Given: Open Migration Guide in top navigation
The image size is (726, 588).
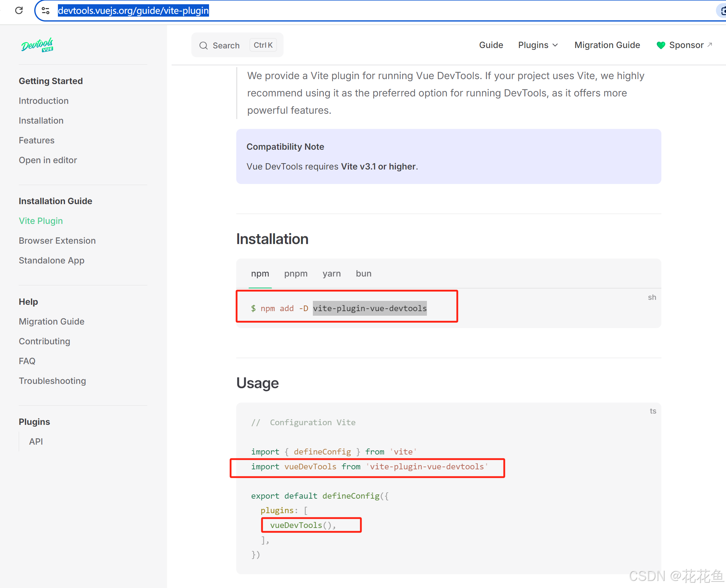Looking at the screenshot, I should [x=607, y=45].
